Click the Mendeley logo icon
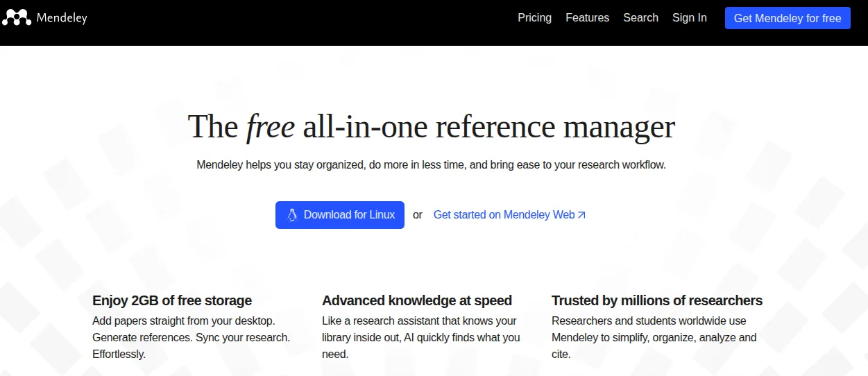868x376 pixels. tap(16, 18)
